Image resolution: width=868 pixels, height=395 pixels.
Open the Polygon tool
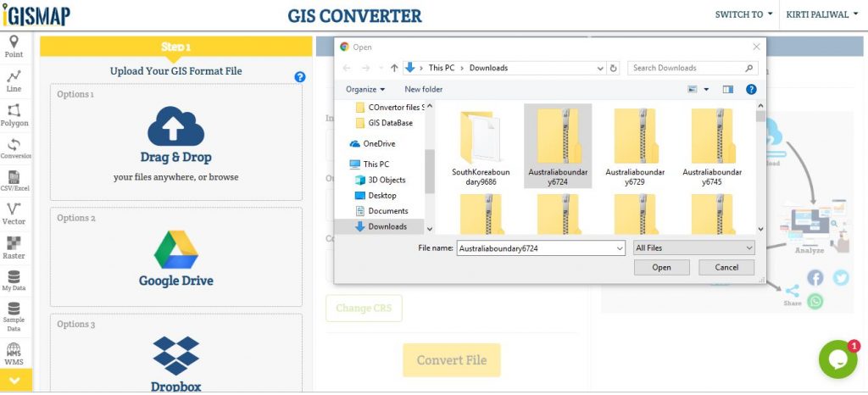pos(14,115)
